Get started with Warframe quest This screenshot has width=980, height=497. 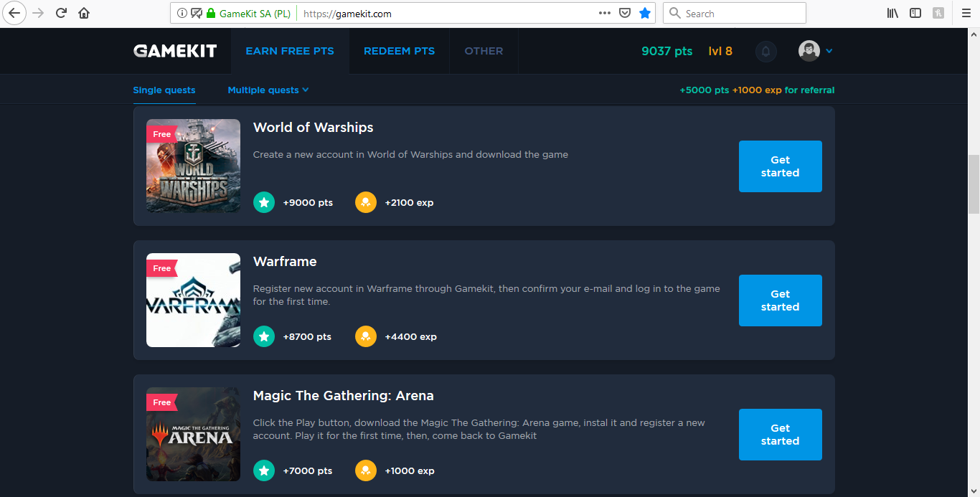pos(781,300)
